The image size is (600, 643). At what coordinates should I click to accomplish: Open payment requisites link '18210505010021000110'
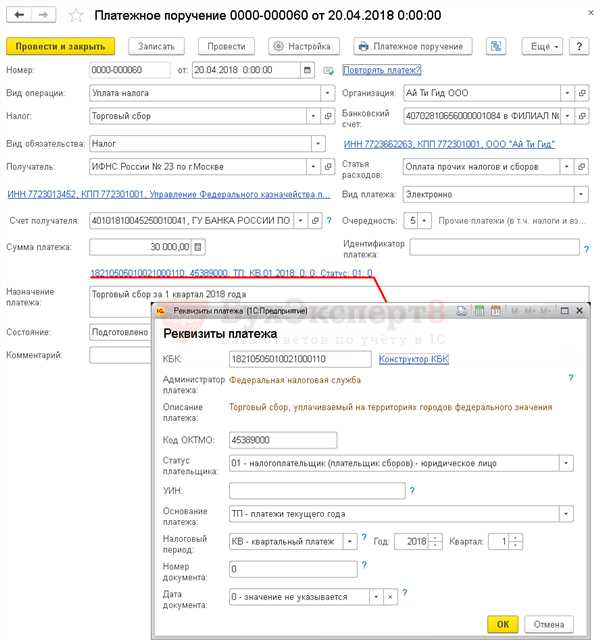point(231,273)
